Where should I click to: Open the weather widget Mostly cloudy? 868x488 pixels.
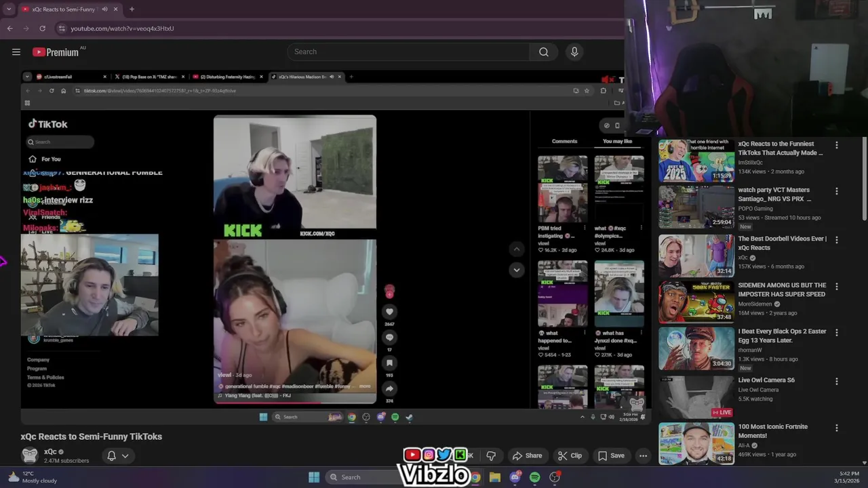32,477
